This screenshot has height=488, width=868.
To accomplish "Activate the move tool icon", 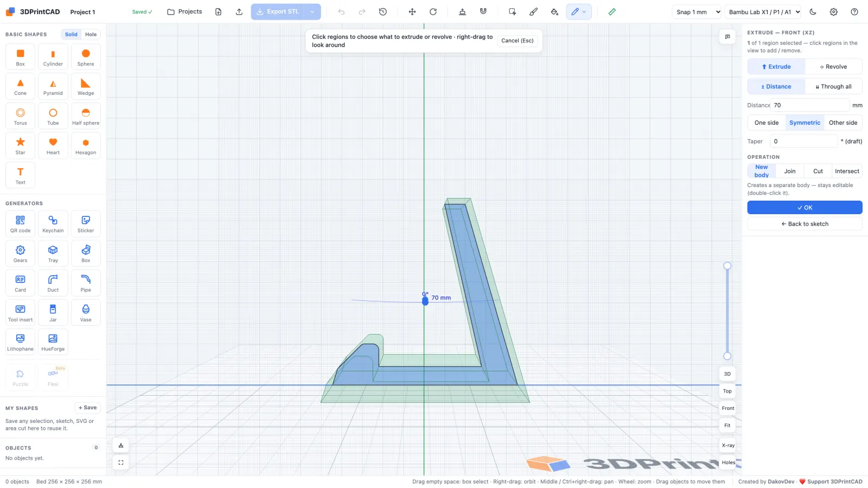I will (x=412, y=12).
